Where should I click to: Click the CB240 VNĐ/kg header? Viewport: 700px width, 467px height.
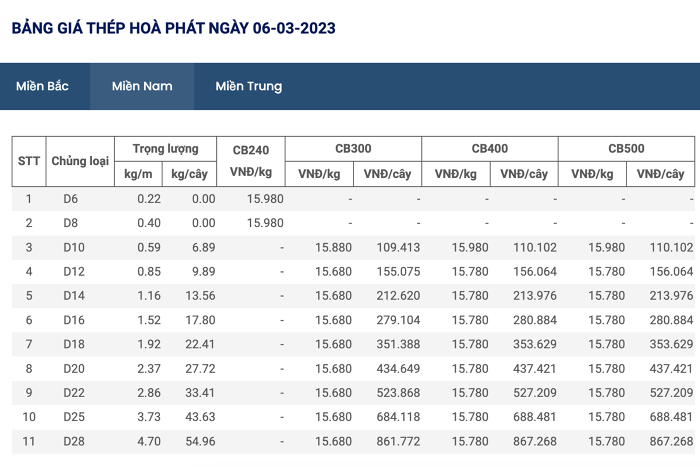(x=251, y=161)
